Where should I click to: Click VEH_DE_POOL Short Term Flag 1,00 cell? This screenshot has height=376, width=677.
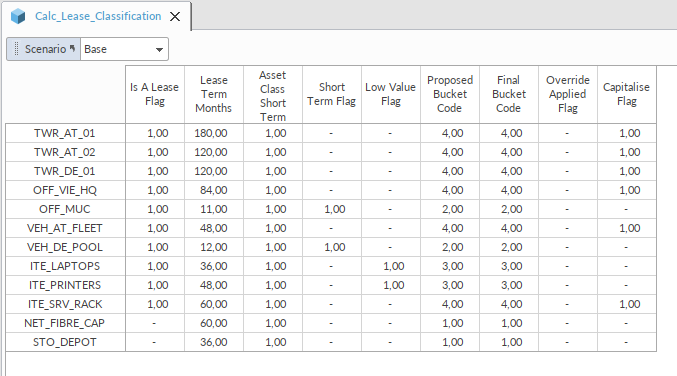[x=332, y=247]
